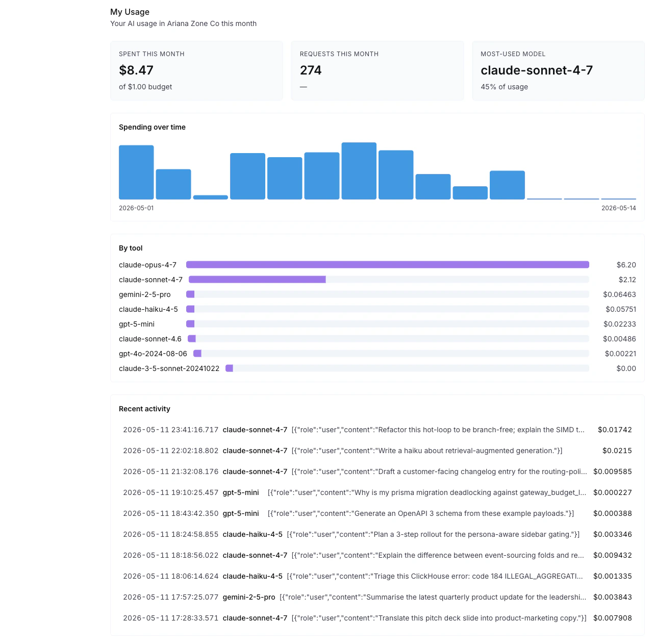Click the $0.00 cost for claude-3-5-sonnet-20241022
653x644 pixels.
tap(626, 368)
